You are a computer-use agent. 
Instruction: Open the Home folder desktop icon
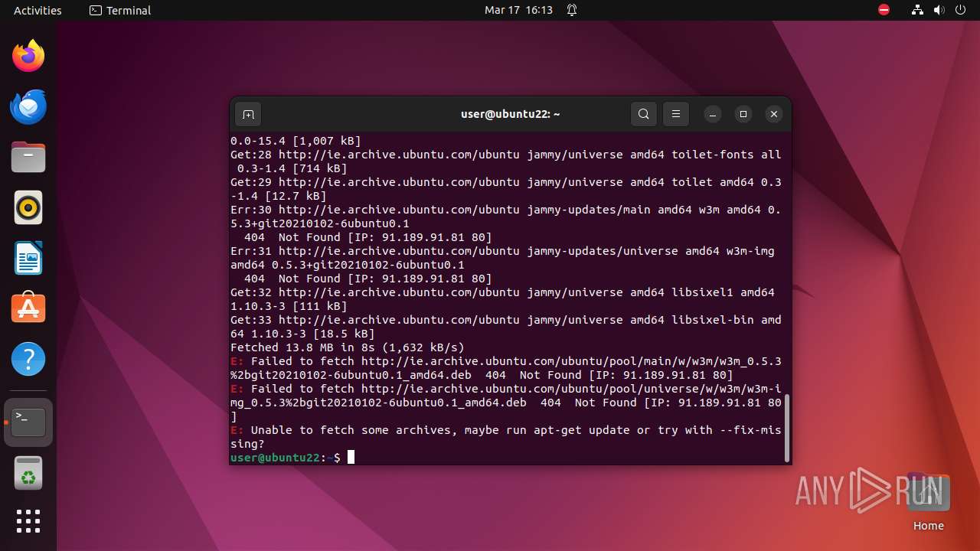[x=928, y=501]
